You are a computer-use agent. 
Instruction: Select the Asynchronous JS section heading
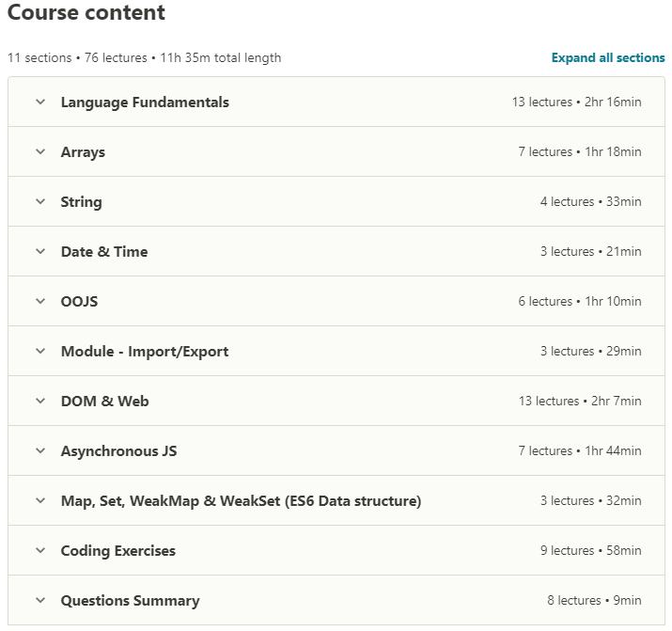coord(118,451)
